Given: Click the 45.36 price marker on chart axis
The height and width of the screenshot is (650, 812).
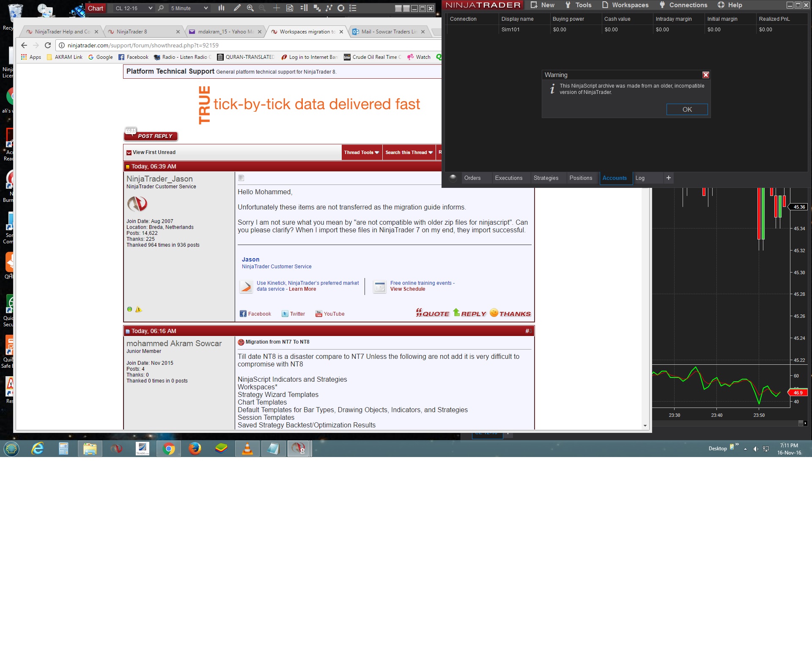Looking at the screenshot, I should point(799,207).
